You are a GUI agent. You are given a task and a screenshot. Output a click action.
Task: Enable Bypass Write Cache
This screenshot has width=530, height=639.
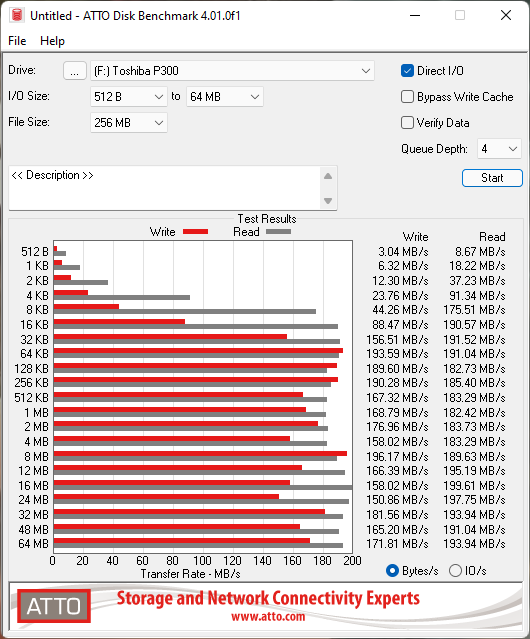coord(407,97)
